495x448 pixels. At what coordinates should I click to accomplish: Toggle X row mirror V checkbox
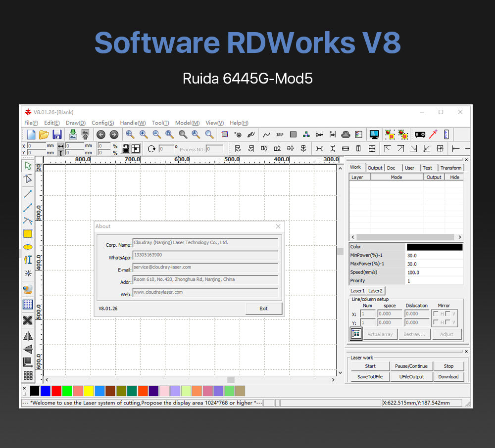447,314
